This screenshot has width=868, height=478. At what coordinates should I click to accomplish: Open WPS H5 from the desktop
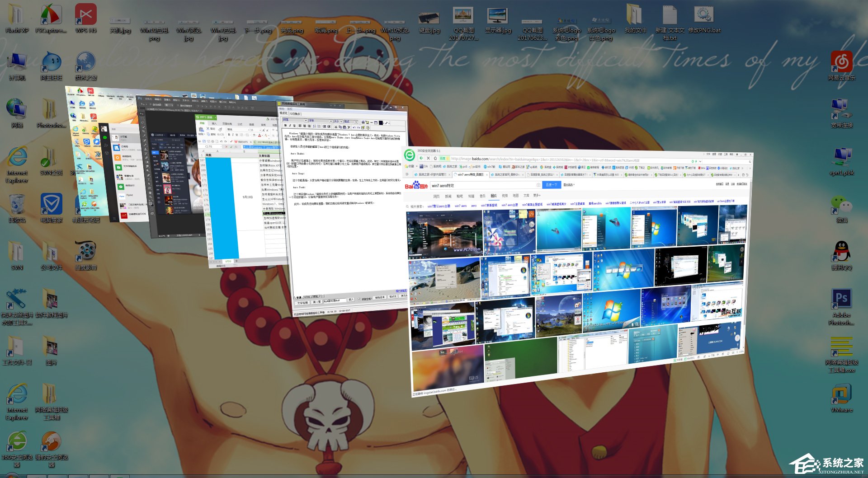[85, 14]
